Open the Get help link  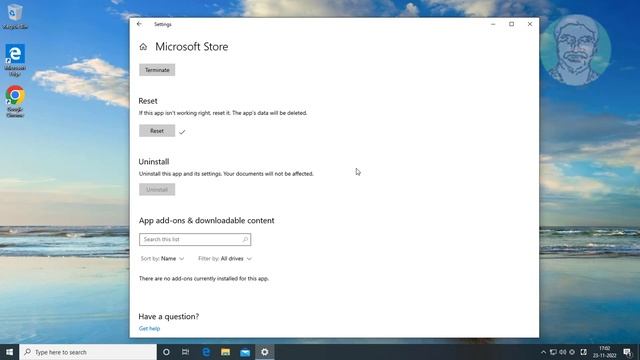(x=149, y=329)
